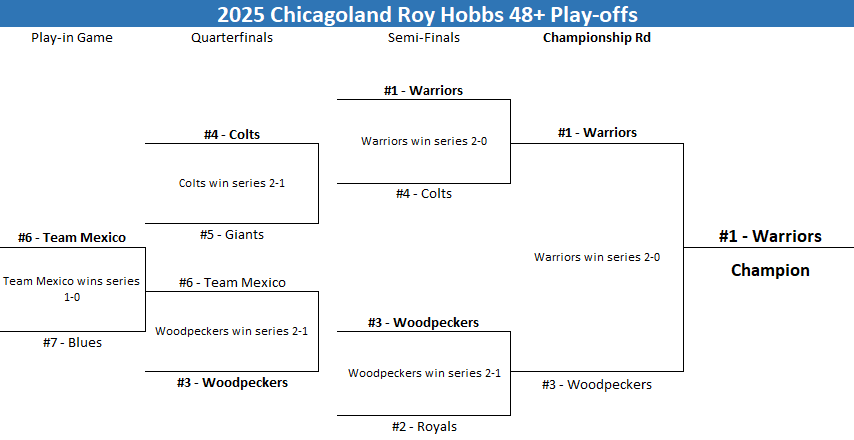The width and height of the screenshot is (854, 440).
Task: Select #4 - Colts in Quarterfinals
Action: [232, 134]
